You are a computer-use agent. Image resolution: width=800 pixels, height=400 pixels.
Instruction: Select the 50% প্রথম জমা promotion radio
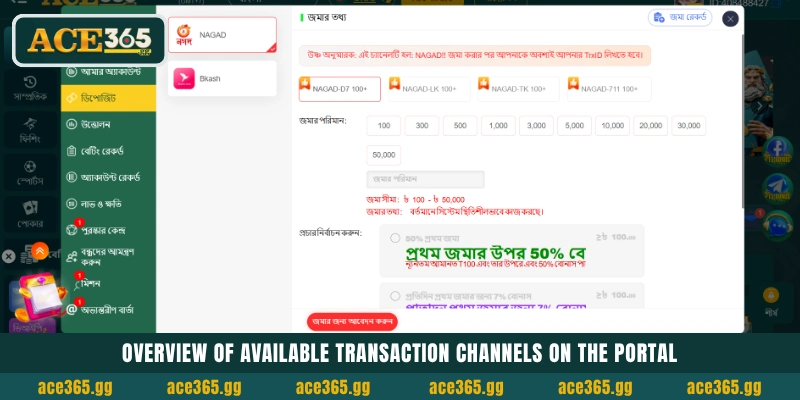click(x=395, y=238)
